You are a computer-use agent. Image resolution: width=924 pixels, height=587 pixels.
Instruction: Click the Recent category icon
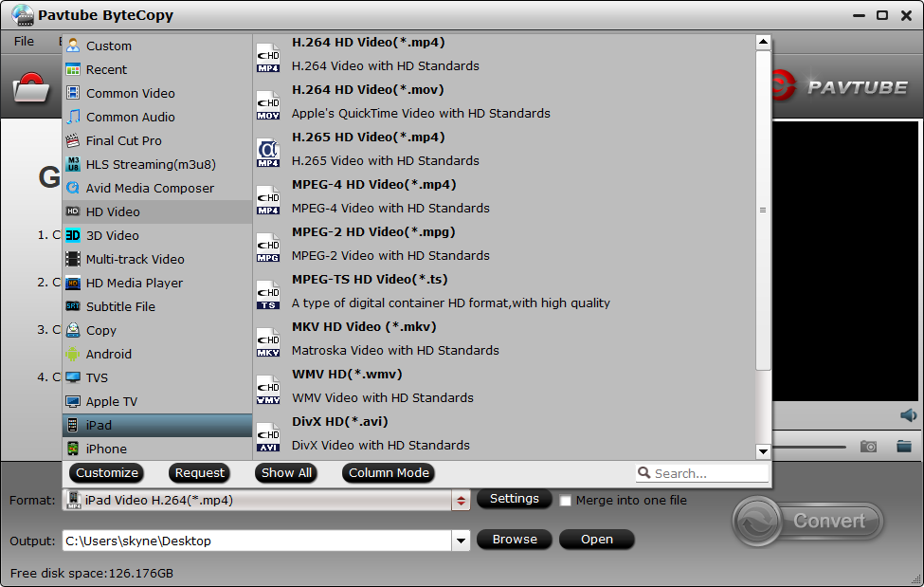[73, 69]
